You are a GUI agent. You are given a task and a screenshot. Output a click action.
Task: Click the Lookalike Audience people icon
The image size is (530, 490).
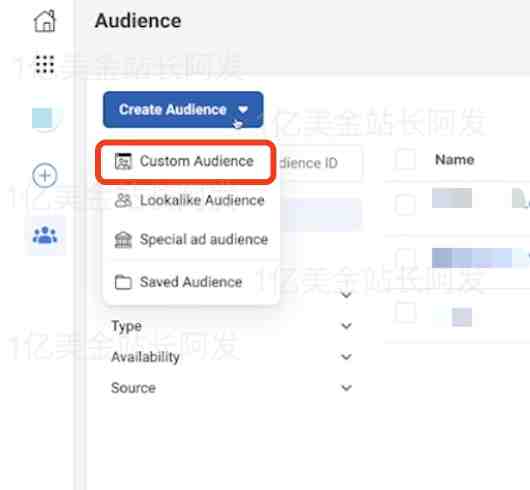click(123, 200)
